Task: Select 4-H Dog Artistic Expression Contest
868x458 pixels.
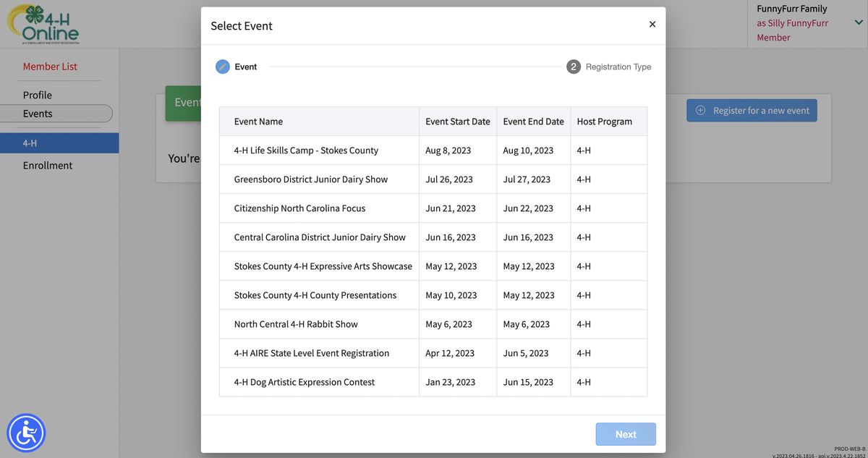Action: point(305,381)
